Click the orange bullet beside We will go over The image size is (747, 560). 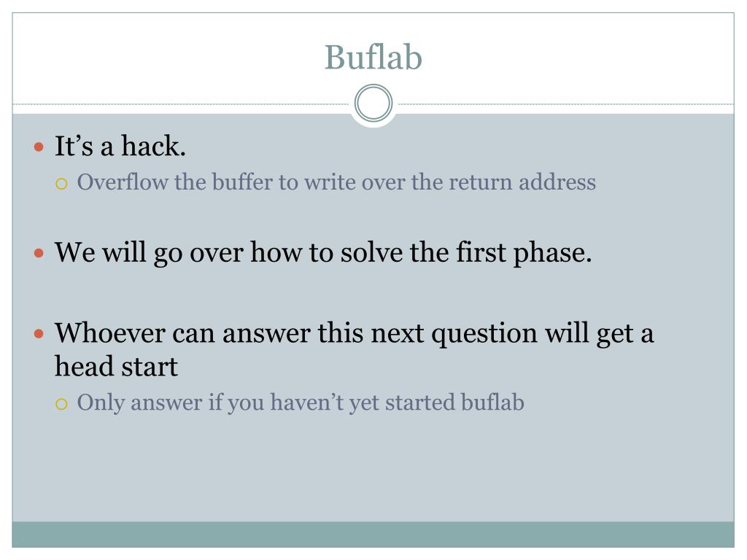pos(39,253)
